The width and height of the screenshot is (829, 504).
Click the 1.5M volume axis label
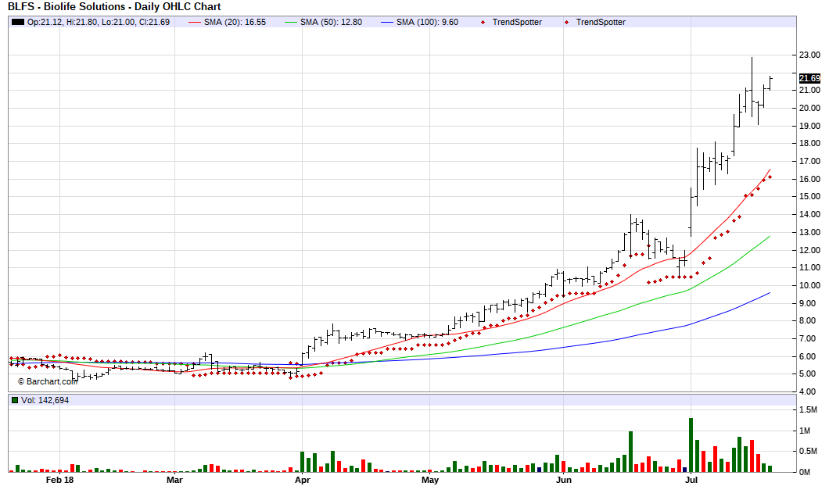click(808, 410)
